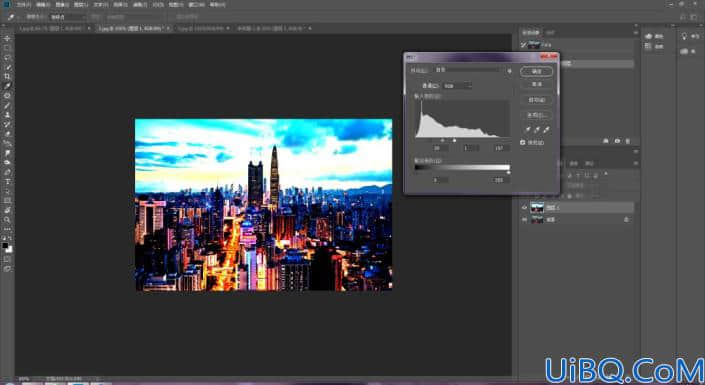The width and height of the screenshot is (705, 385).
Task: Select the Zoom magnifier tool
Action: pos(7,219)
